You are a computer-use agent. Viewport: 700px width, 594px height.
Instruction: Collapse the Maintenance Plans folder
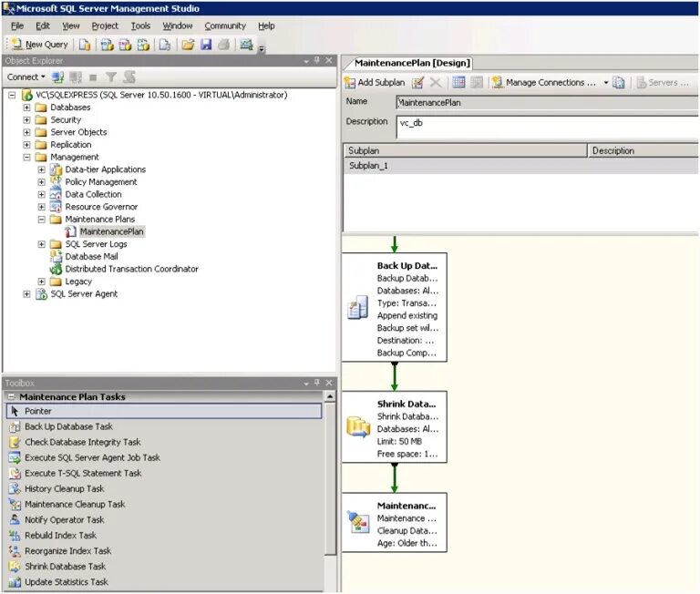42,220
